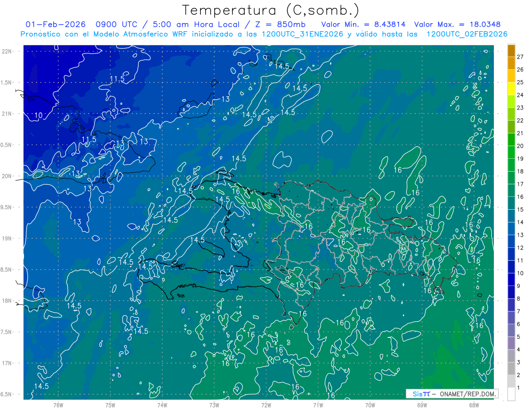Click the value 1 on the color legend
Viewport: 532px width, 411px height.
point(518,388)
